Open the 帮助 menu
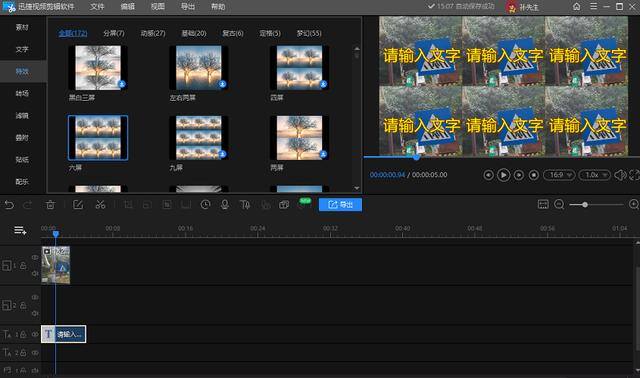The width and height of the screenshot is (640, 378). pos(218,7)
